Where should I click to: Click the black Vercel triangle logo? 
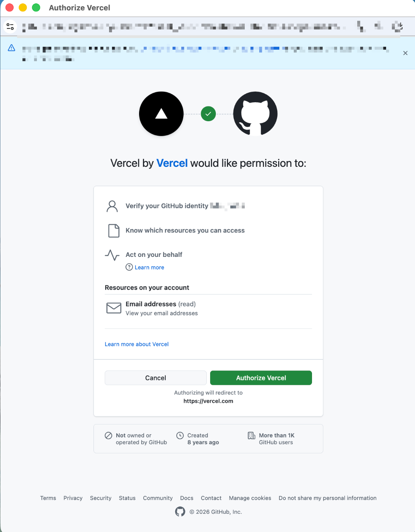[162, 114]
